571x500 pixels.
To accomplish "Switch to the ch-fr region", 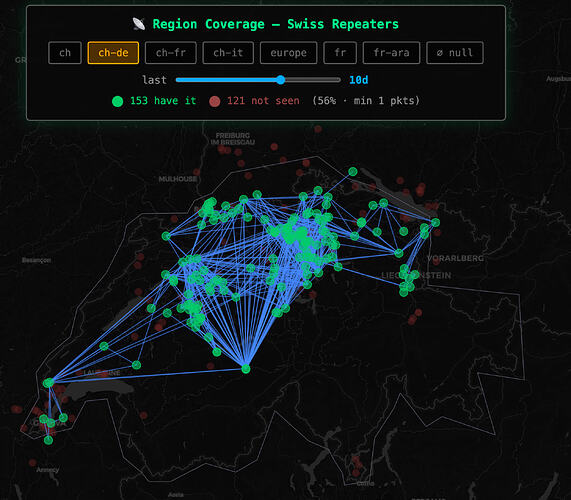I will coord(171,53).
